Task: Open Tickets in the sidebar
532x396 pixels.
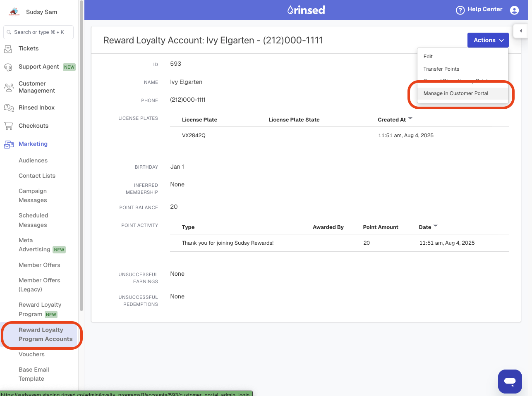Action: click(x=29, y=49)
